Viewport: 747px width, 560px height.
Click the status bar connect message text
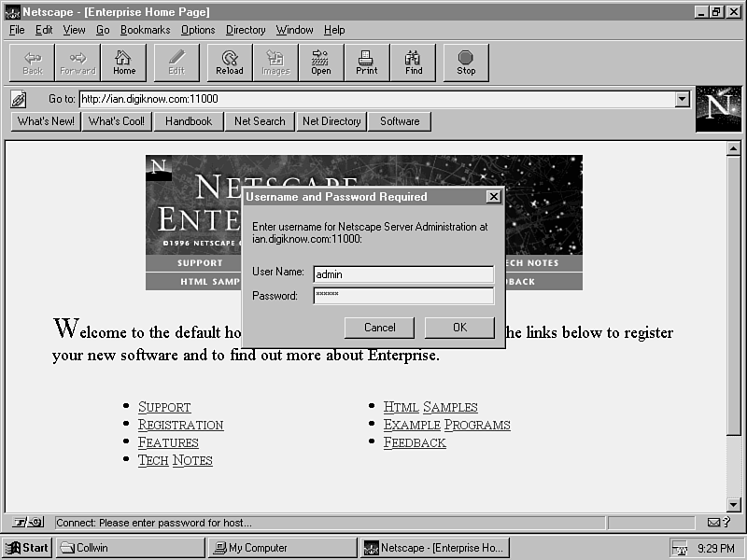coord(154,523)
